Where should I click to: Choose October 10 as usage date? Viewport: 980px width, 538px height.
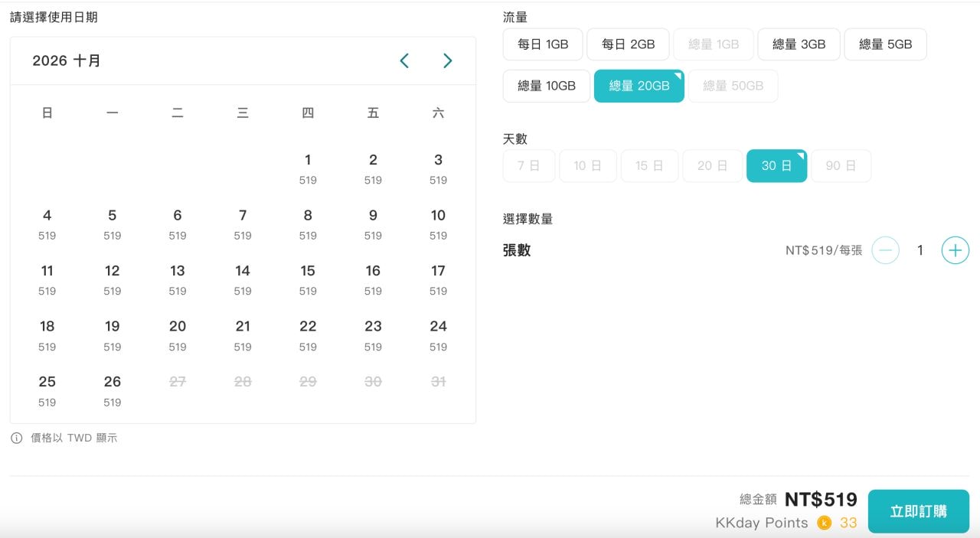tap(438, 224)
